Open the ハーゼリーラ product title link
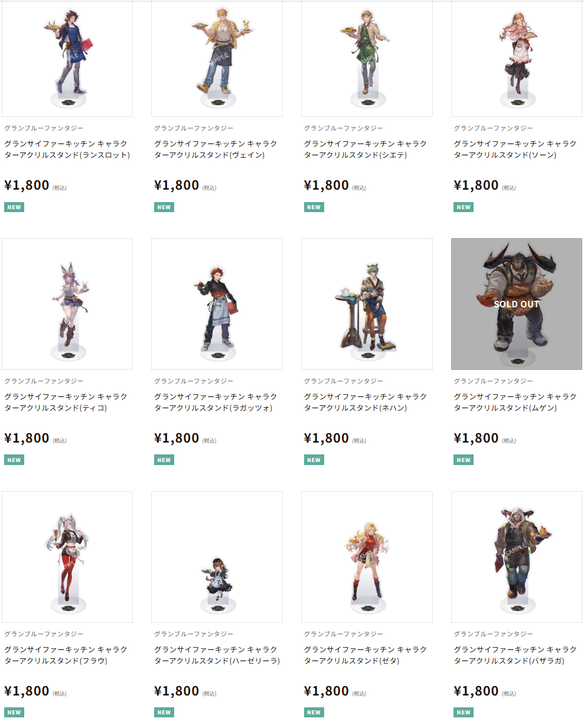The height and width of the screenshot is (728, 584). point(217,655)
